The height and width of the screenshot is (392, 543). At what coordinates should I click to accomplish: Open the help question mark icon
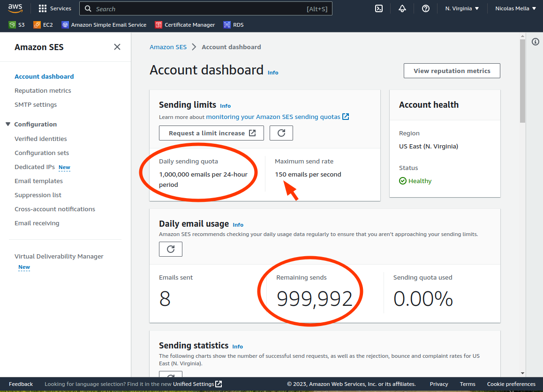tap(426, 8)
